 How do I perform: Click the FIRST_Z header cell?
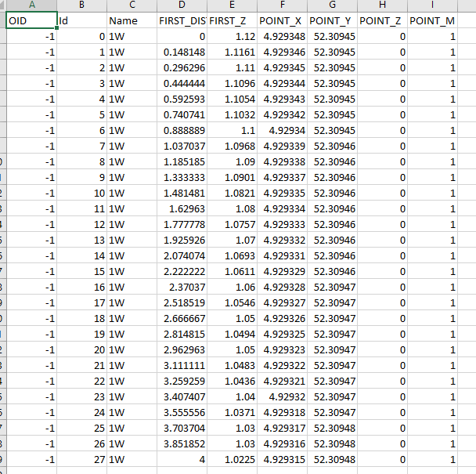[x=232, y=20]
